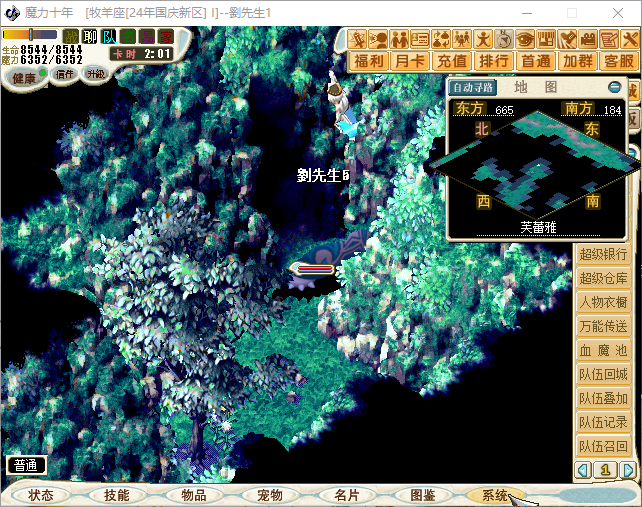The image size is (642, 507).
Task: Click the 健康 health status button
Action: [25, 77]
